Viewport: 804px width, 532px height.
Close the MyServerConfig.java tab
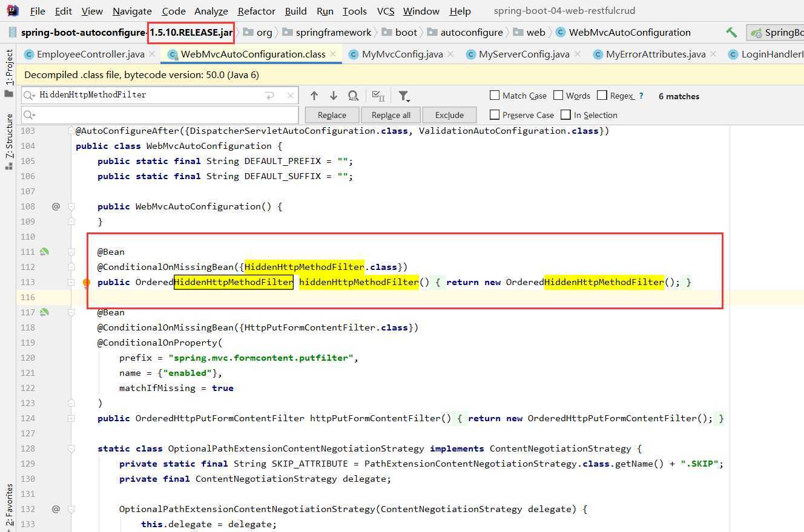[x=578, y=54]
